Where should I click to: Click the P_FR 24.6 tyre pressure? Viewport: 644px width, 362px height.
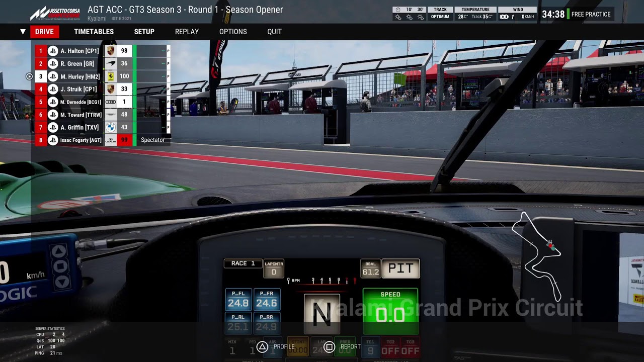coord(267,300)
